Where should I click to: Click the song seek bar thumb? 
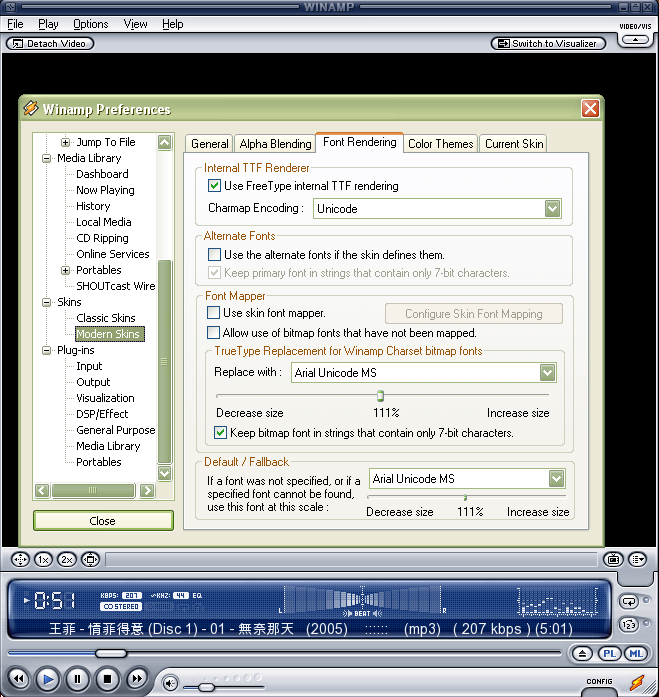[111, 653]
